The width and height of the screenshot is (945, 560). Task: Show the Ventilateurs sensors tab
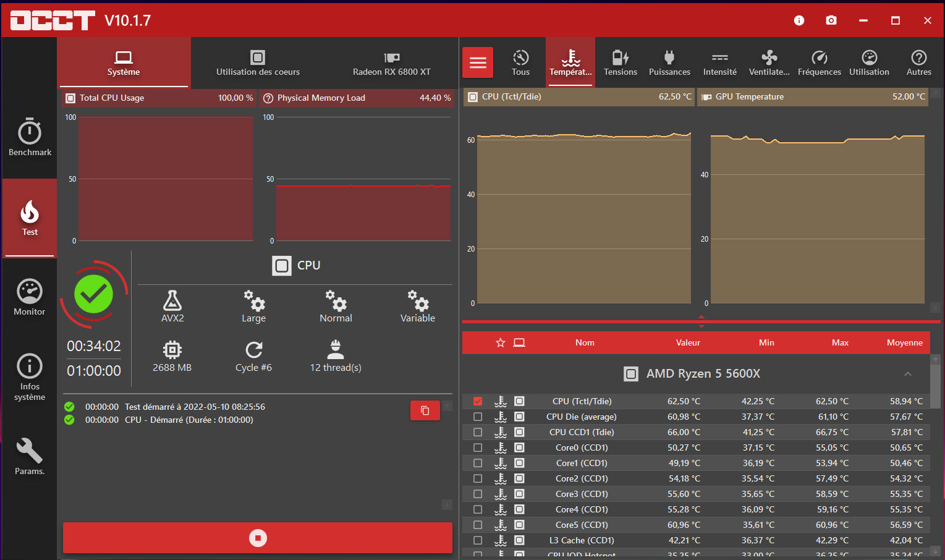(769, 62)
